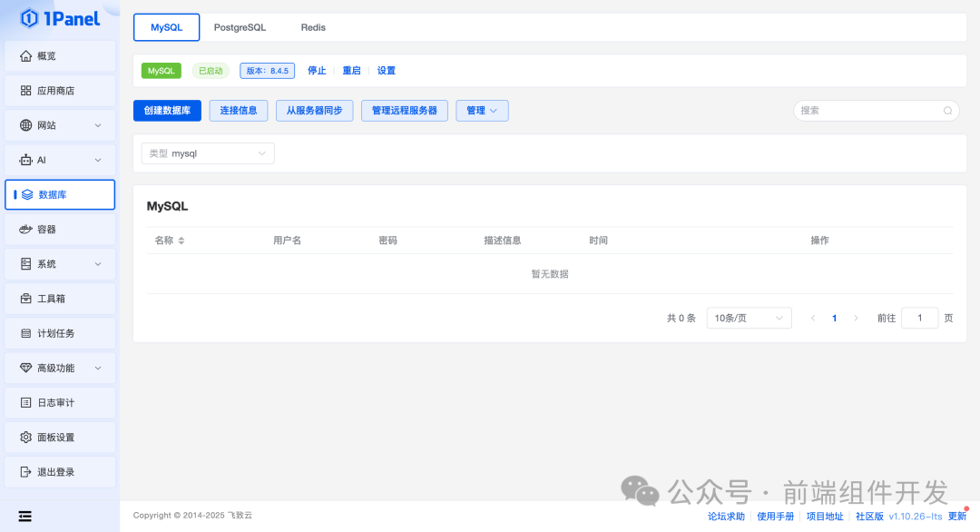The width and height of the screenshot is (980, 532).
Task: Go to the next page arrow
Action: [856, 318]
